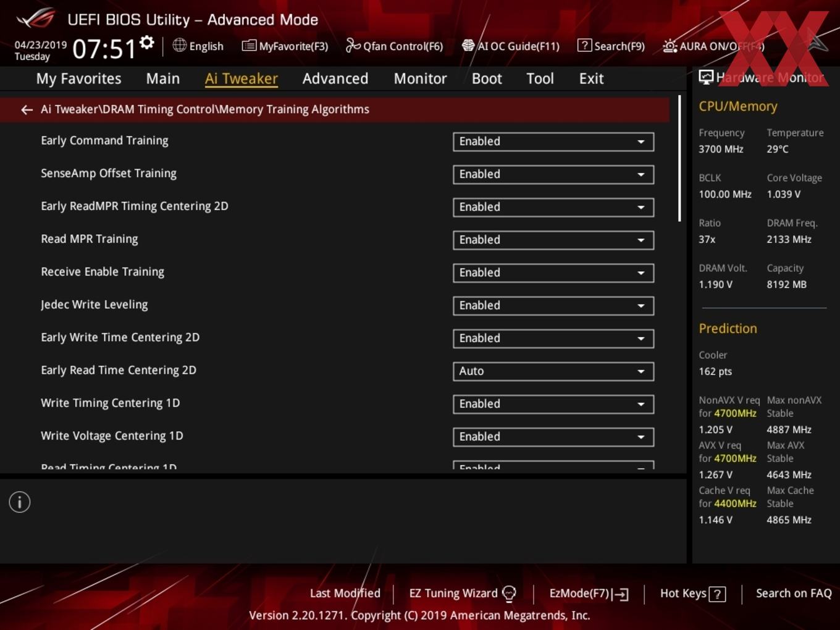Screen dimensions: 840x630
Task: Switch to My Favorites tab
Action: click(78, 78)
